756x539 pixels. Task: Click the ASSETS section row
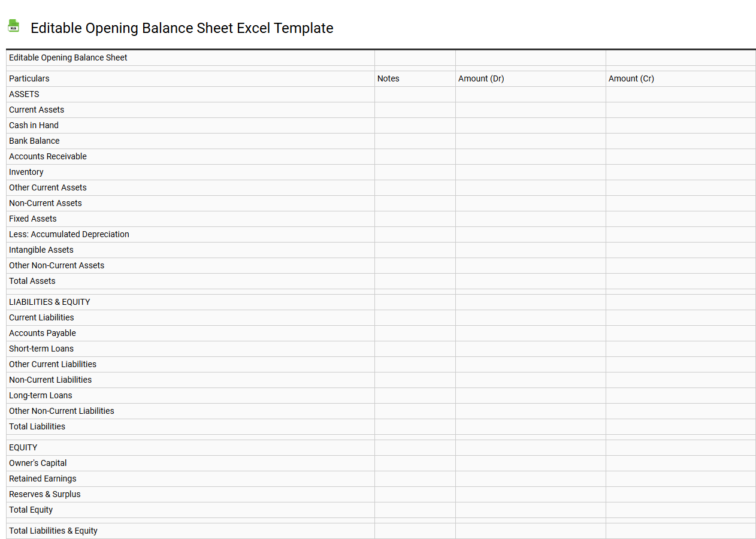pyautogui.click(x=23, y=94)
